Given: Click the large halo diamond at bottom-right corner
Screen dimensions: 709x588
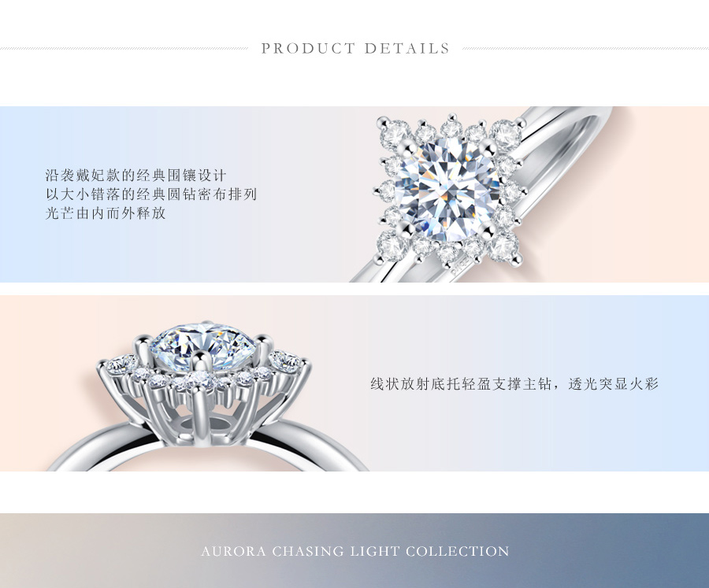Looking at the screenshot, I should pos(503,246).
